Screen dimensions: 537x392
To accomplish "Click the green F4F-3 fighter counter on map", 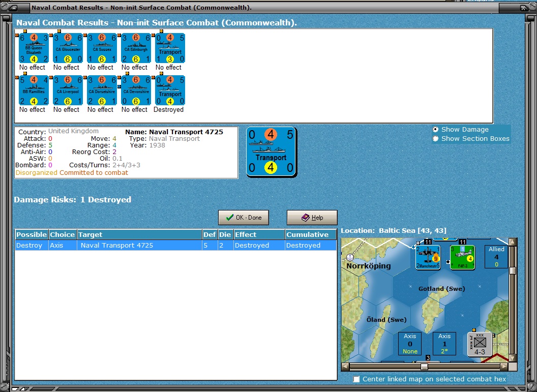I will (x=462, y=257).
